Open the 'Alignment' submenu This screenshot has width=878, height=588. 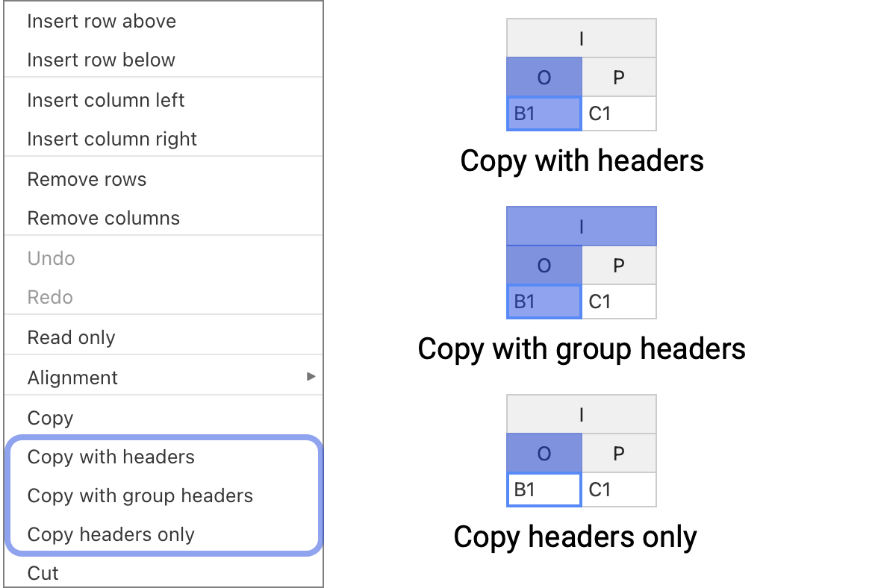click(72, 378)
